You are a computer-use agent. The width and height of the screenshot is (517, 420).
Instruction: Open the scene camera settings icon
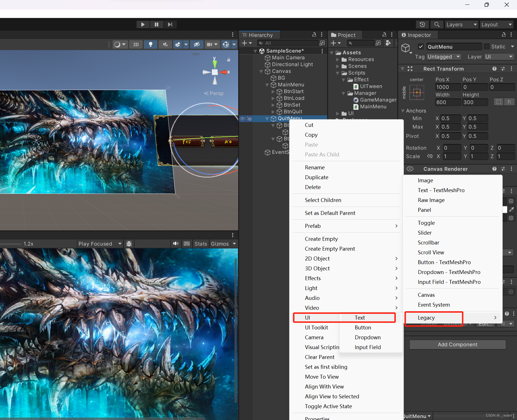pyautogui.click(x=210, y=44)
